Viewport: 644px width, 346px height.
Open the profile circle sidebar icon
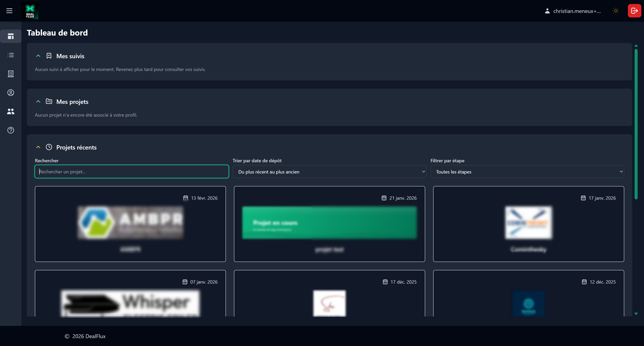11,93
